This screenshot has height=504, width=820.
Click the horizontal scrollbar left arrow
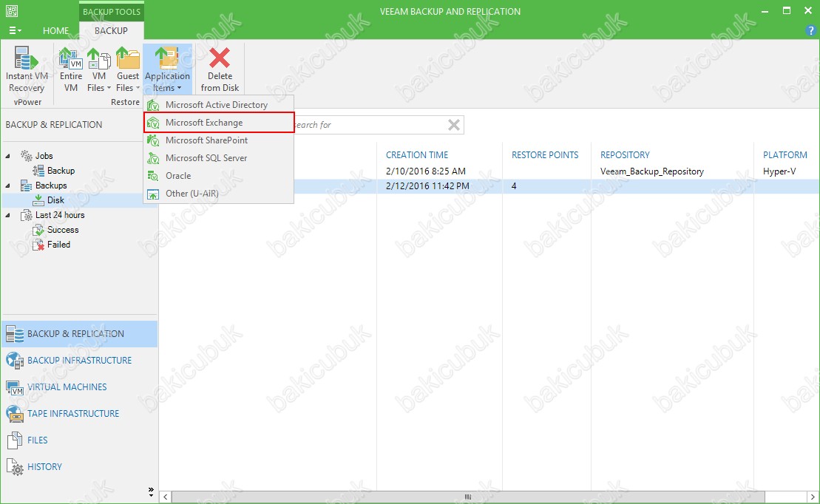tap(165, 497)
